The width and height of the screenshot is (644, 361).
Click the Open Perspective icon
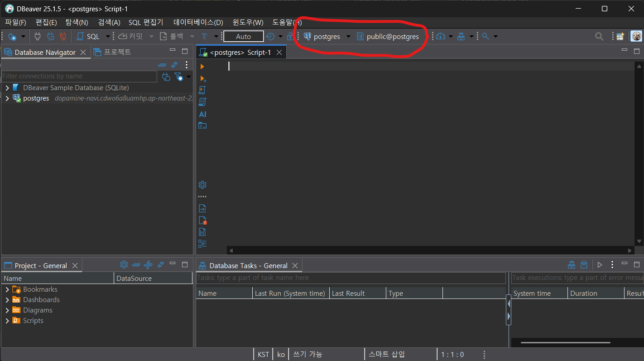620,36
